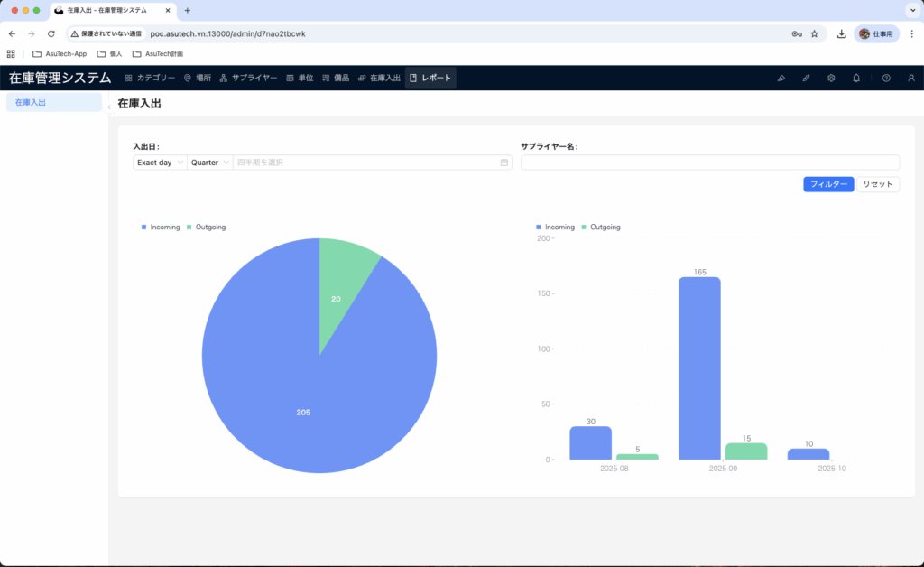
Task: Toggle Outgoing legend in bar chart
Action: 600,228
